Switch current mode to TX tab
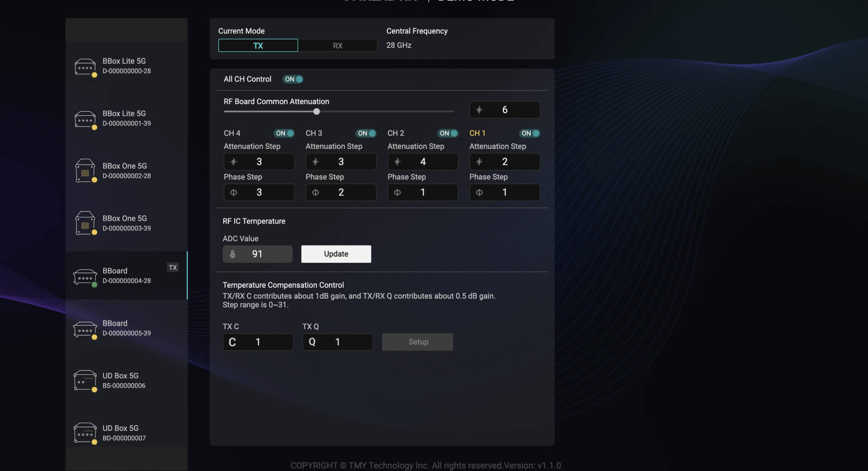This screenshot has width=868, height=471. (x=258, y=45)
